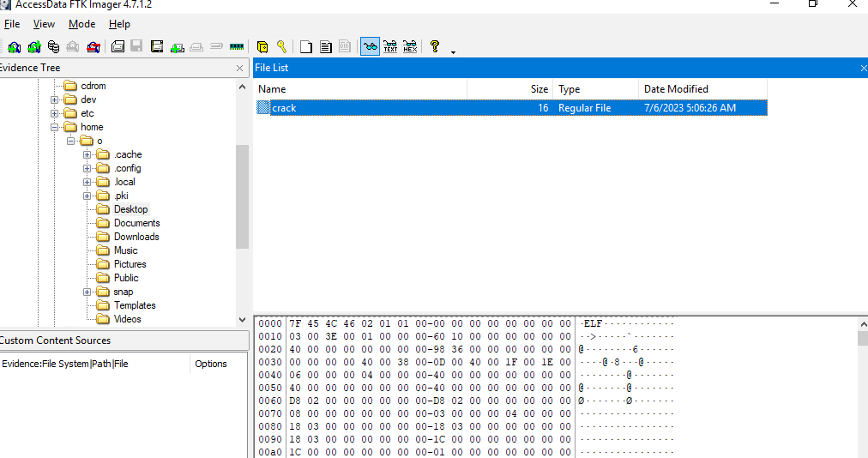The image size is (868, 458).
Task: Switch viewer to TEXT mode
Action: click(390, 47)
